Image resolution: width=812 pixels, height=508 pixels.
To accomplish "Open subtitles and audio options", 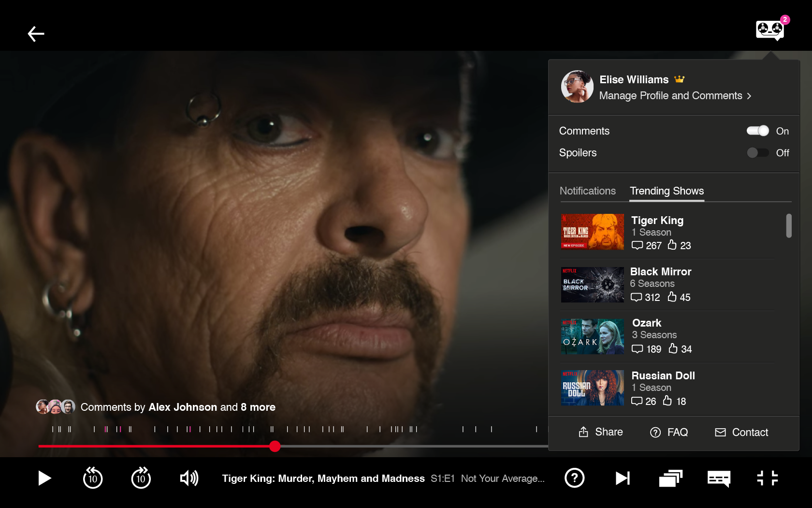I will pos(719,478).
